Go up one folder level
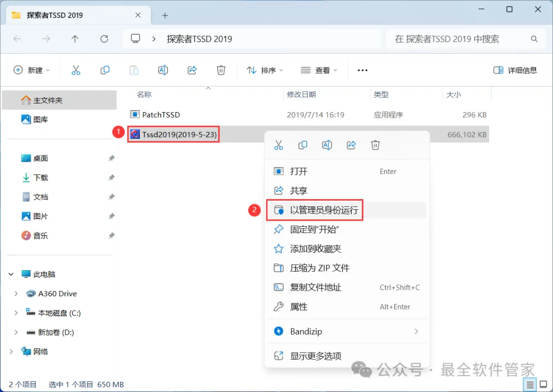The height and width of the screenshot is (392, 553). [75, 39]
